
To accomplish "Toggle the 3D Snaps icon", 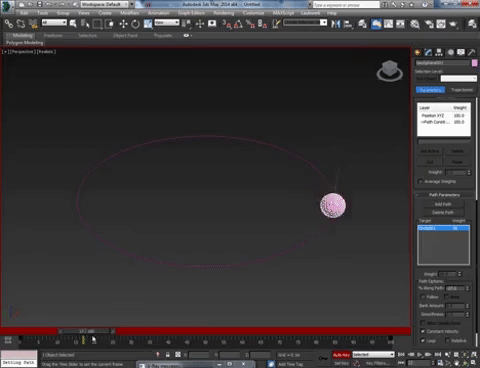I will (227, 24).
